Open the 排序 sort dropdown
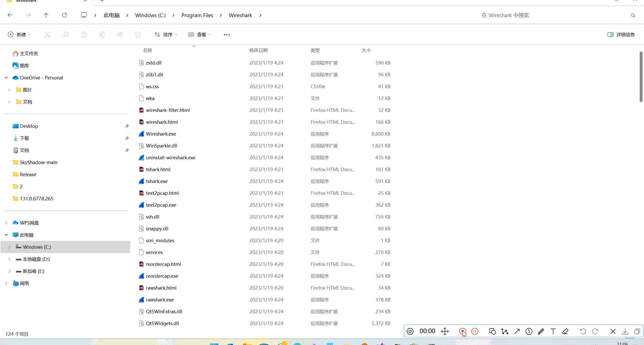 pyautogui.click(x=165, y=34)
